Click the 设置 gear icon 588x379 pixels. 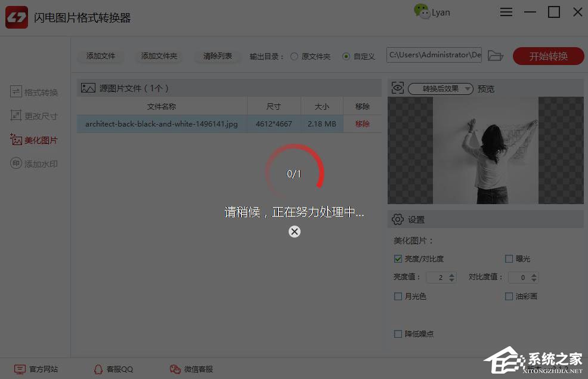click(x=398, y=219)
